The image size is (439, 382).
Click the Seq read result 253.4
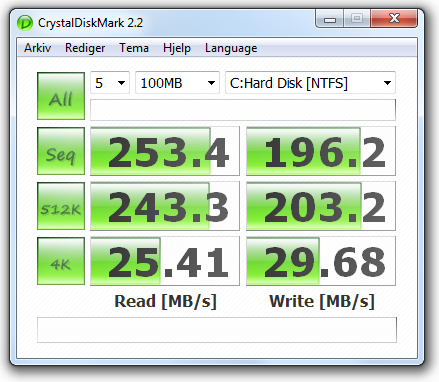coord(165,151)
